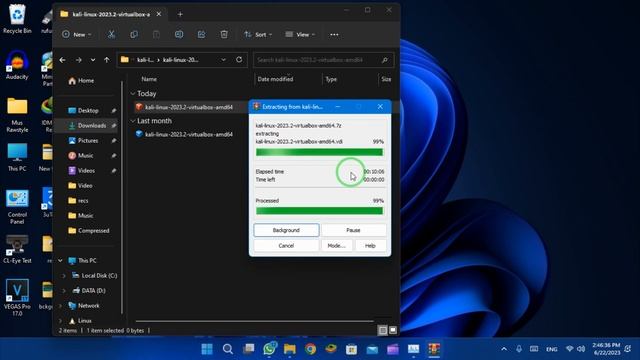Expand the Network node
The image size is (640, 360).
[60, 306]
